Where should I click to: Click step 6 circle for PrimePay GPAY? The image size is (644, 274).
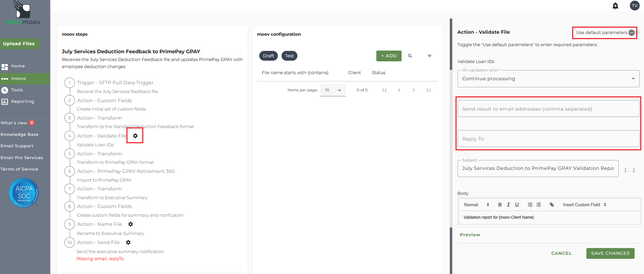tap(69, 171)
